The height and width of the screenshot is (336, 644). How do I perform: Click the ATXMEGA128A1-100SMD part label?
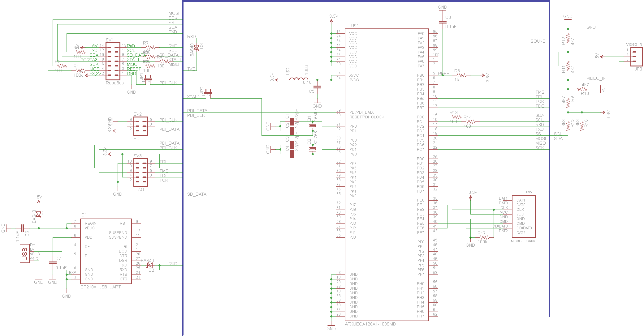[x=370, y=324]
